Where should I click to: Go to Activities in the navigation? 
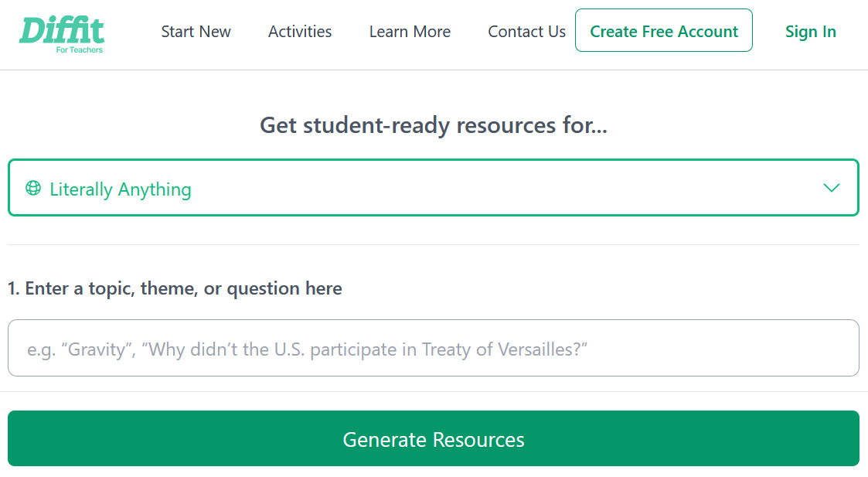pos(300,32)
